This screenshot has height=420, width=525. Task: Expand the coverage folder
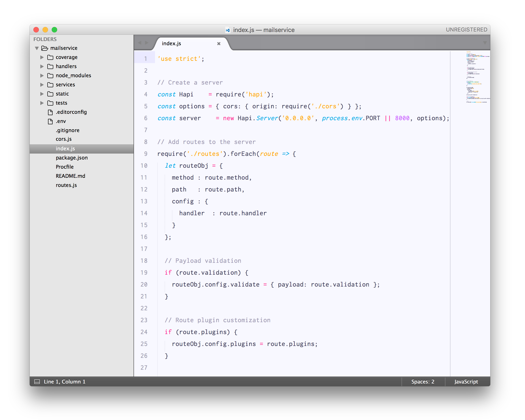coord(42,57)
